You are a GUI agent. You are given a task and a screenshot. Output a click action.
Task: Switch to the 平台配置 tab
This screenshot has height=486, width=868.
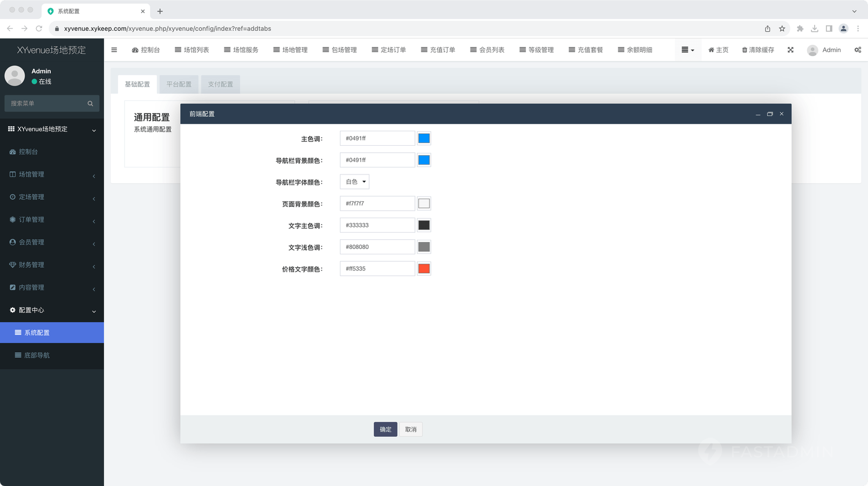click(179, 84)
